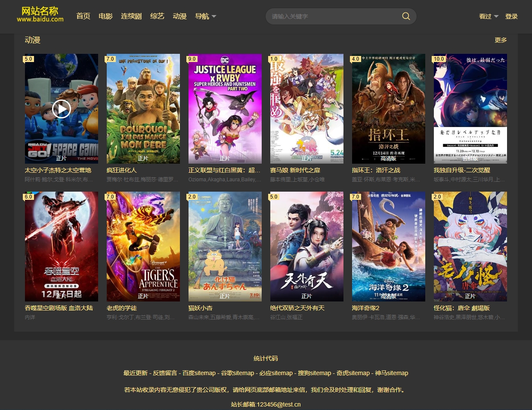Open 百度sitemap link

[199, 373]
